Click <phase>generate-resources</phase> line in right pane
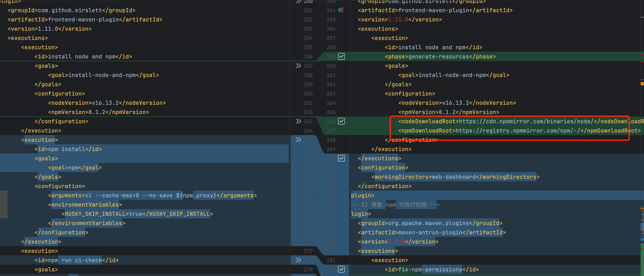 pyautogui.click(x=440, y=57)
